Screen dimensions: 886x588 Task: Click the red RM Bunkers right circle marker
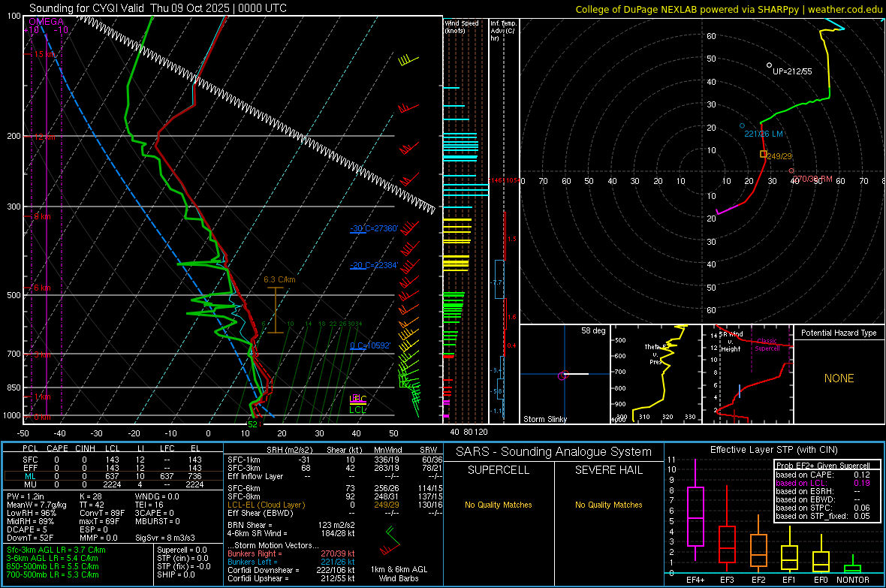(791, 170)
